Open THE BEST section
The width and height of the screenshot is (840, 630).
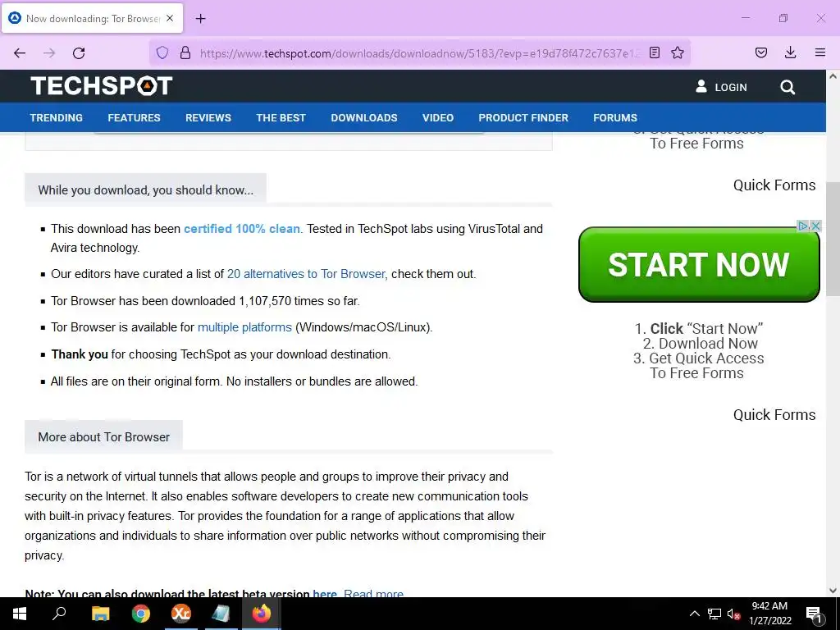click(281, 118)
